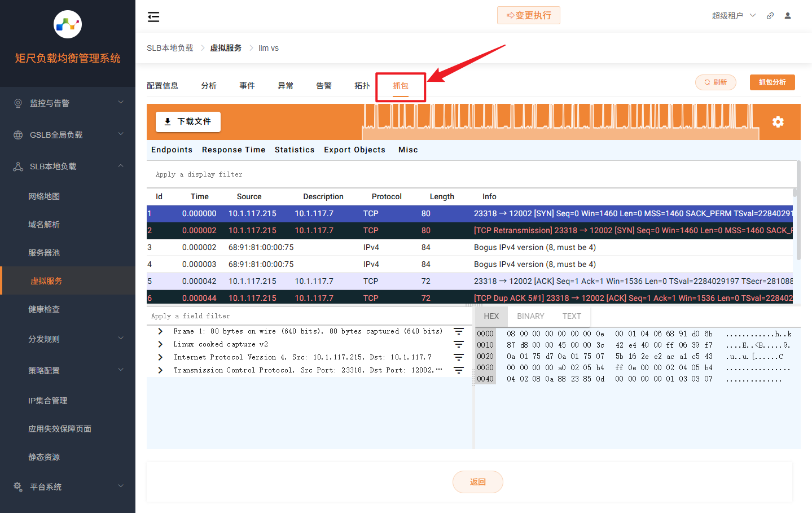Click the packet traffic timeline graph

coord(560,122)
